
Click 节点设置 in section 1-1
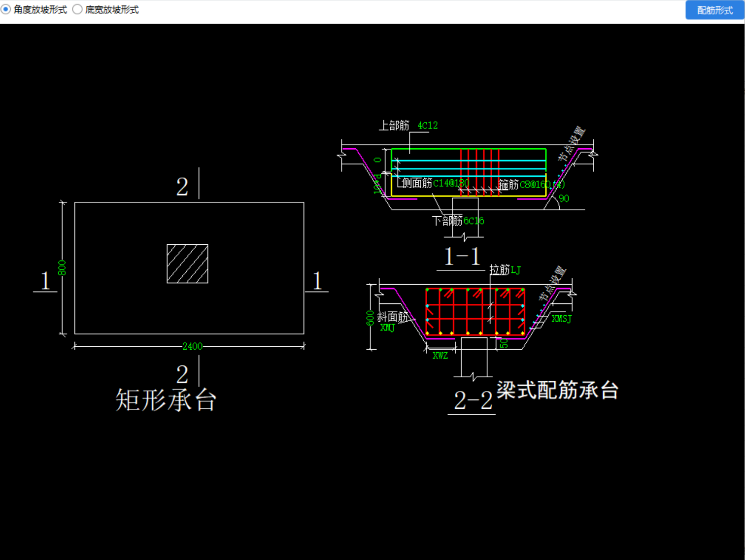click(572, 144)
